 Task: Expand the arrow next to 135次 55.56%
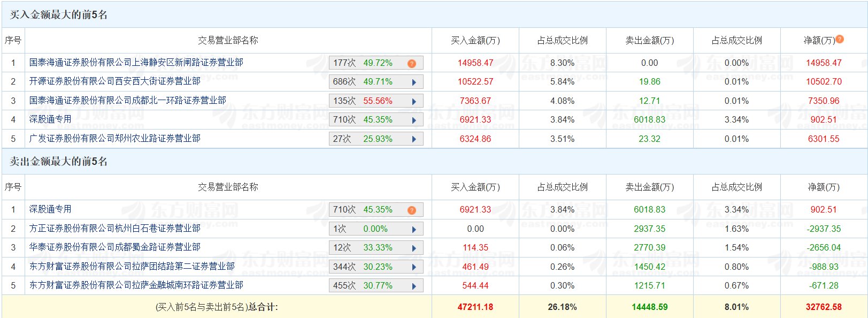pos(414,101)
